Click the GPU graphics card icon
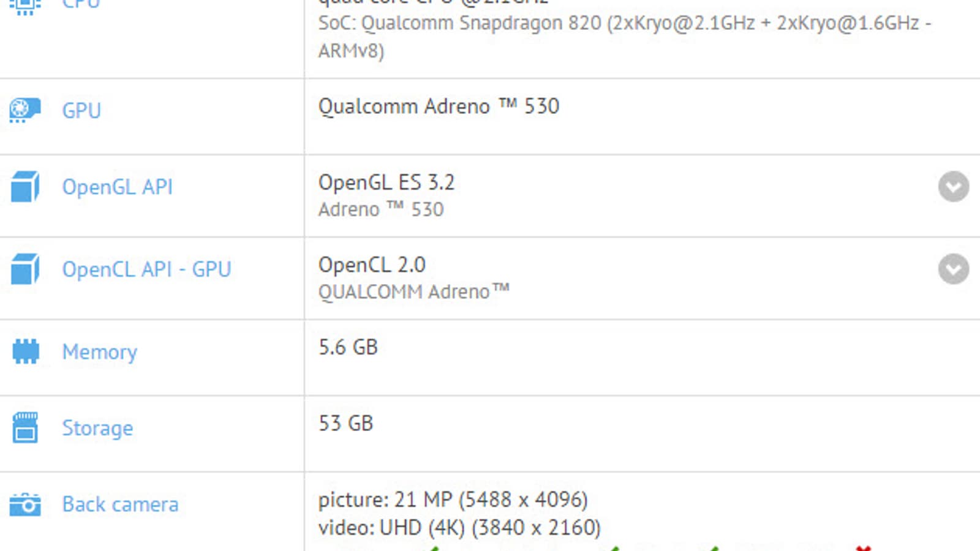 coord(24,110)
